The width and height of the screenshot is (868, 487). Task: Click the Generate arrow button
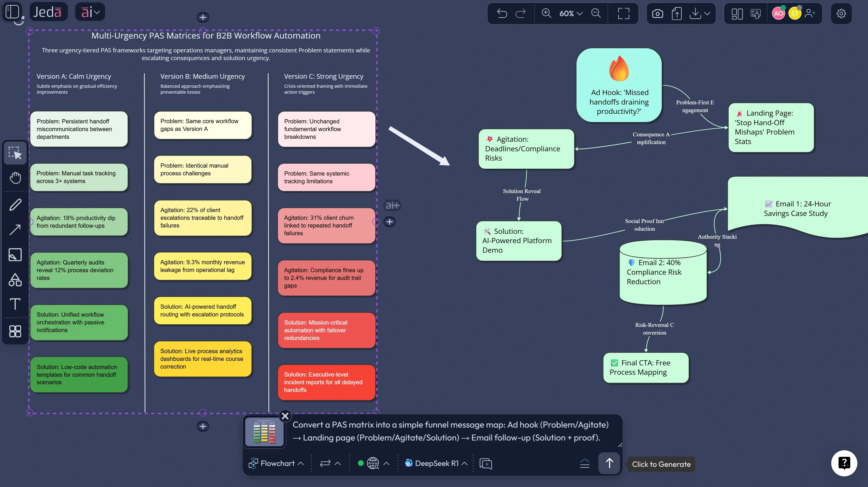609,463
